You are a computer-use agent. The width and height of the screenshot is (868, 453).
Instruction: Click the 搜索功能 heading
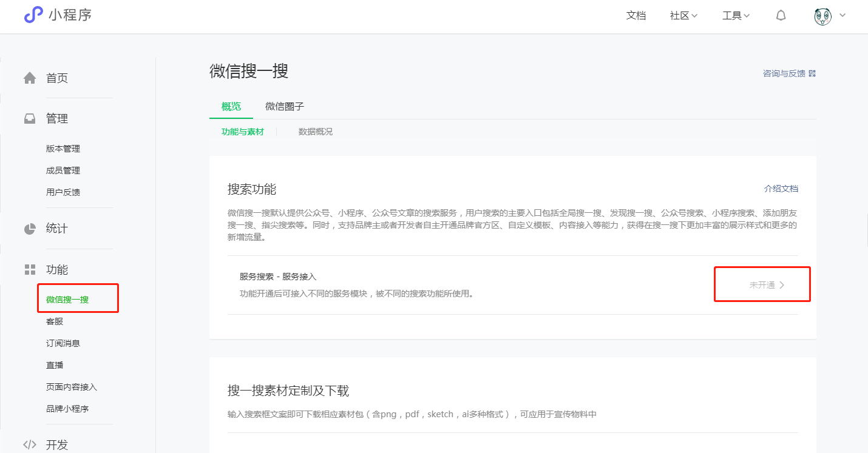[252, 189]
